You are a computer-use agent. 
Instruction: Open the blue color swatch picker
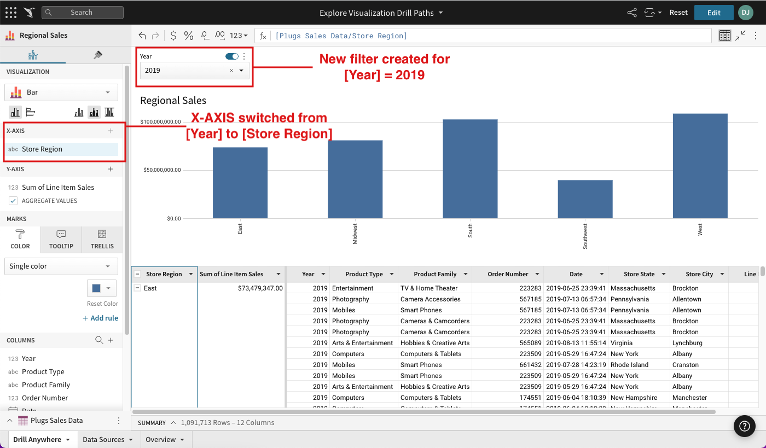101,288
